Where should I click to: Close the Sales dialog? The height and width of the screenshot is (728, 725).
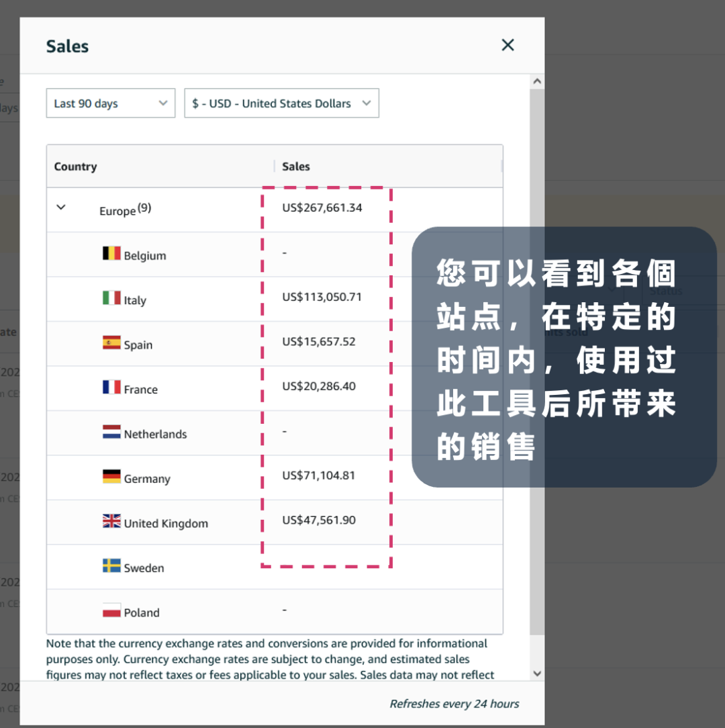(x=507, y=45)
